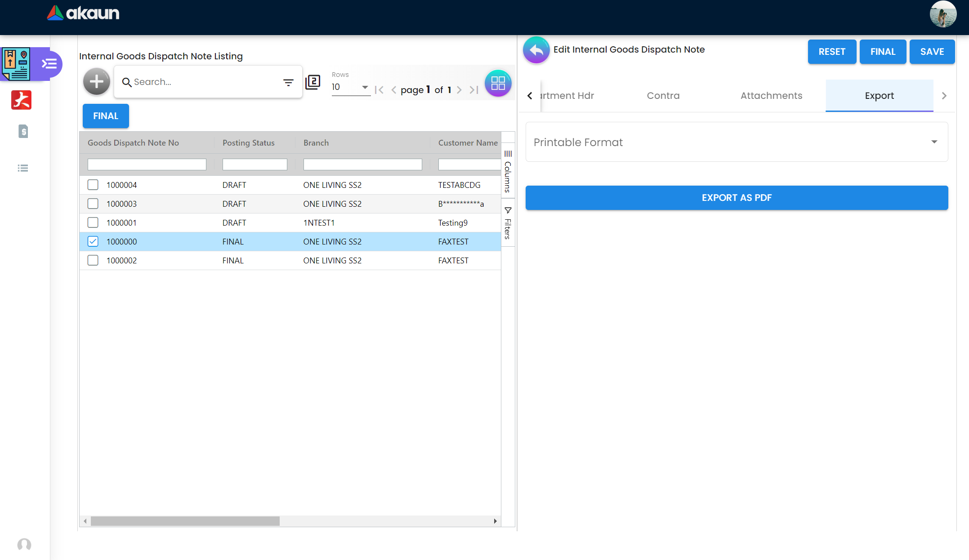Viewport: 969px width, 560px height.
Task: Open the red PDF app icon in the sidebar
Action: pyautogui.click(x=21, y=100)
